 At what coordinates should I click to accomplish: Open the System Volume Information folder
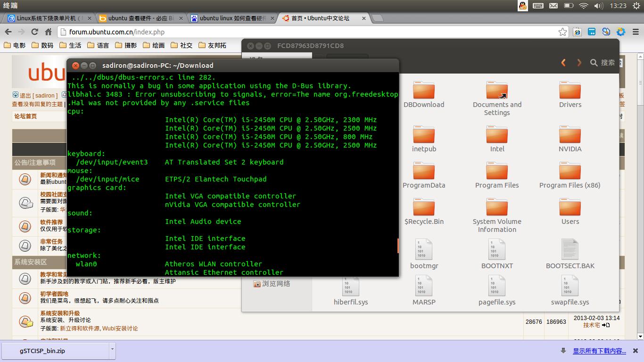497,215
